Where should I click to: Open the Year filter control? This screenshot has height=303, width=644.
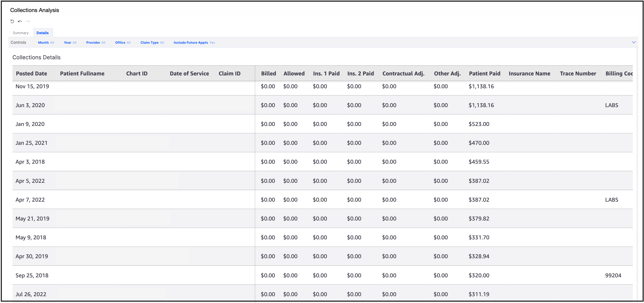[70, 43]
